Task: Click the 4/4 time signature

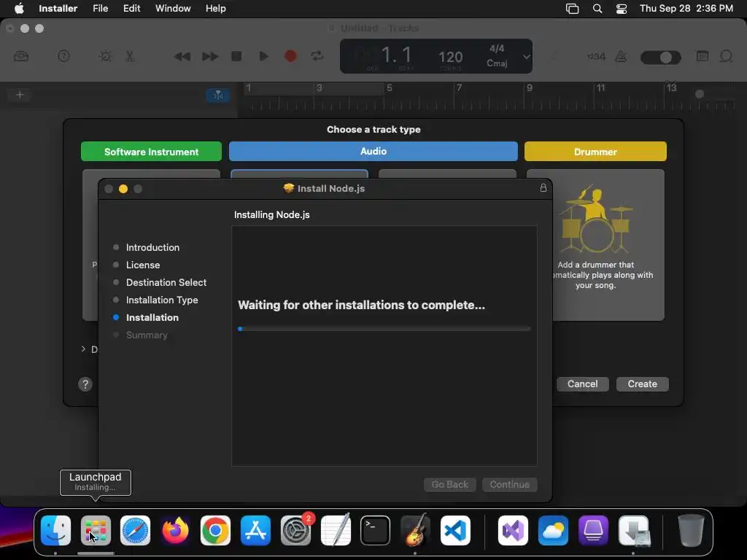Action: [497, 49]
